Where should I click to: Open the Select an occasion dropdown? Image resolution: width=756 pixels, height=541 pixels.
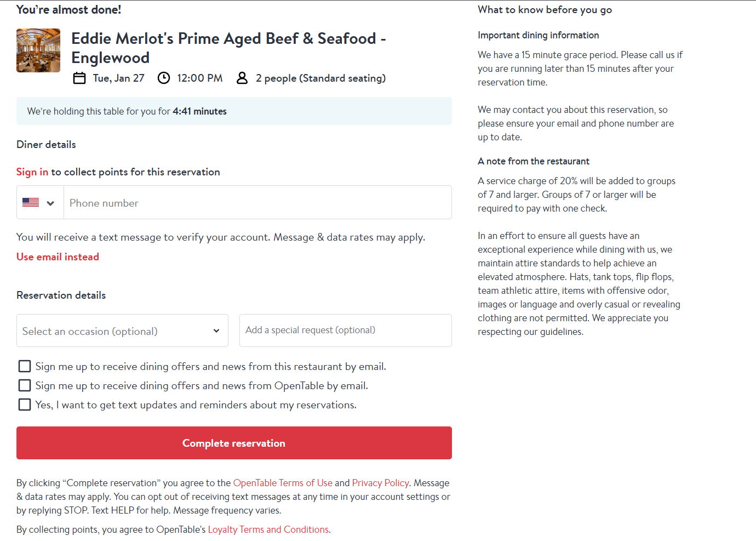[122, 331]
